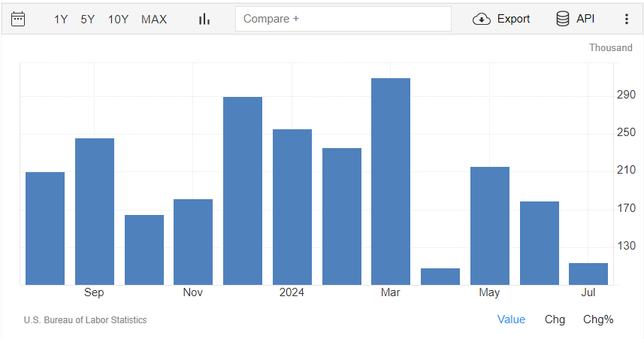The width and height of the screenshot is (644, 339).
Task: Open U.S. Bureau of Labor Statistics source
Action: (x=85, y=320)
